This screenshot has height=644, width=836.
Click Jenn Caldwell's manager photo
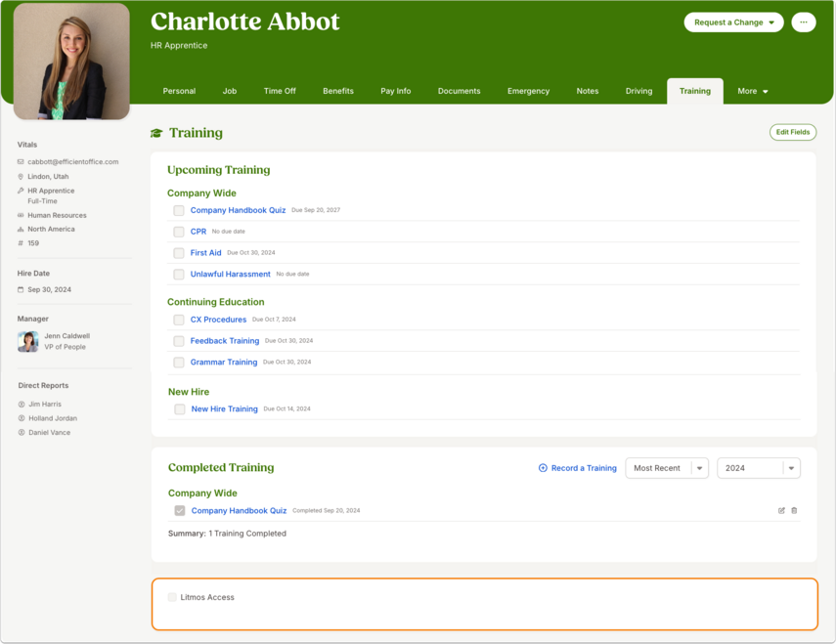point(28,341)
